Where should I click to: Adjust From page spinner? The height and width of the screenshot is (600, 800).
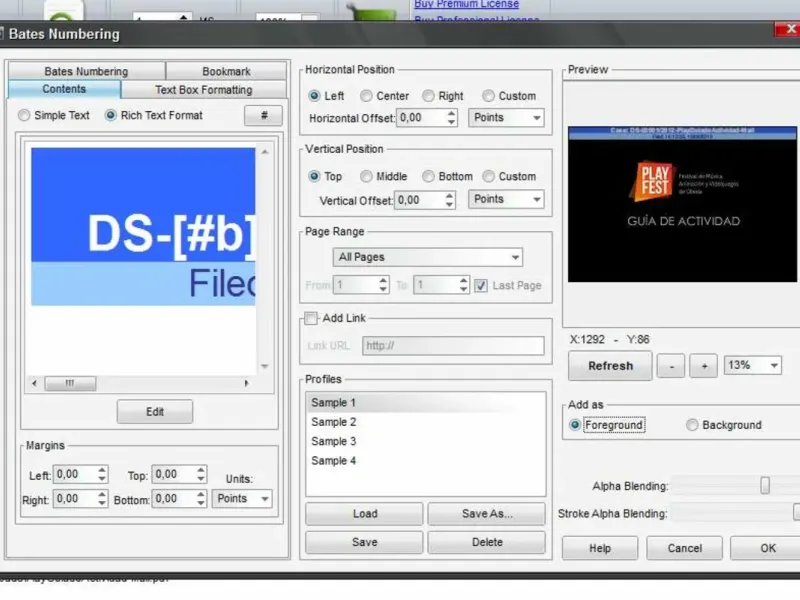pyautogui.click(x=383, y=285)
